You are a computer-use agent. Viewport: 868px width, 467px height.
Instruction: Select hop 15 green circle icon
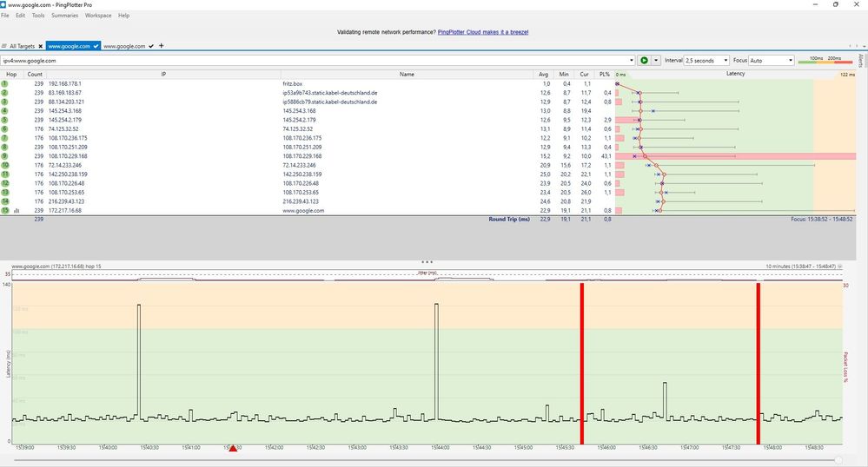[x=5, y=210]
